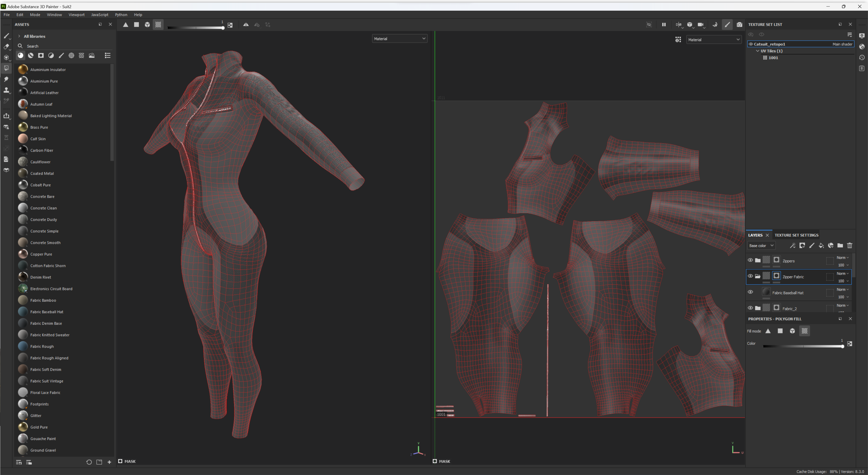868x475 pixels.
Task: Add a fill layer in Layers panel
Action: pos(821,246)
